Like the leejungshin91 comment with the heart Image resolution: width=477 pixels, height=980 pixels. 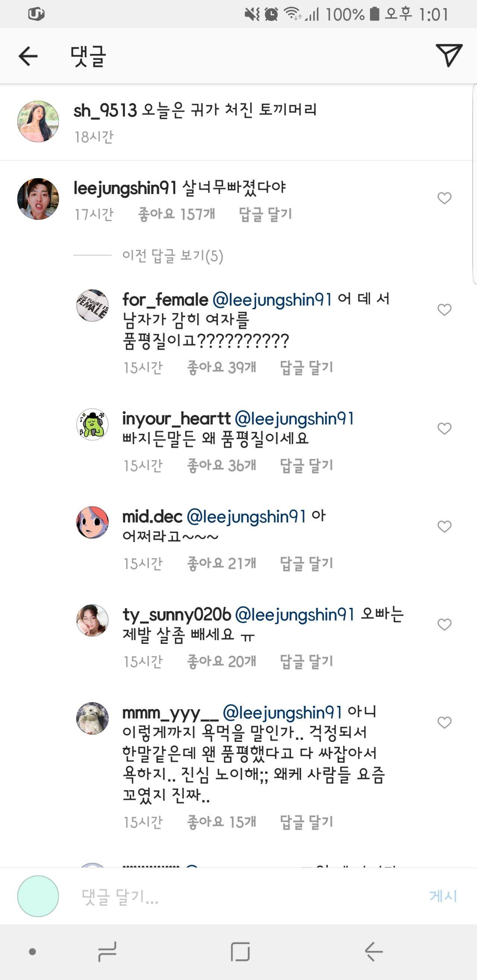(444, 198)
